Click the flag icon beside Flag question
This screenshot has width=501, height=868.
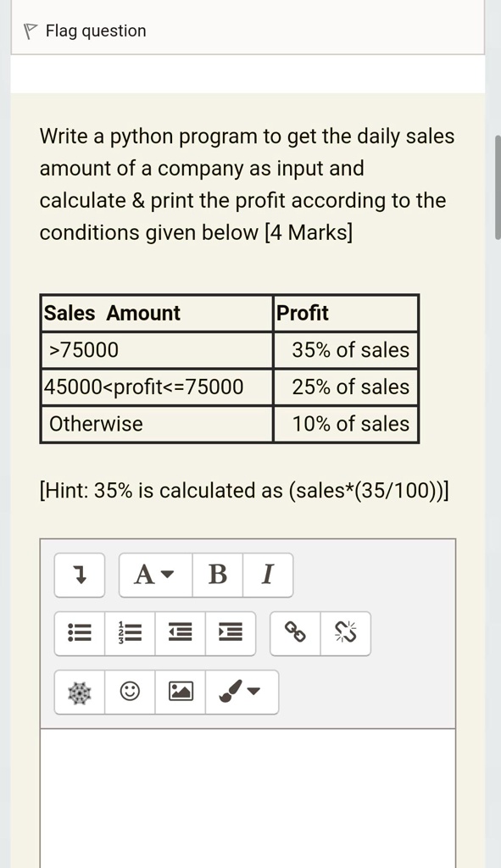[x=31, y=31]
